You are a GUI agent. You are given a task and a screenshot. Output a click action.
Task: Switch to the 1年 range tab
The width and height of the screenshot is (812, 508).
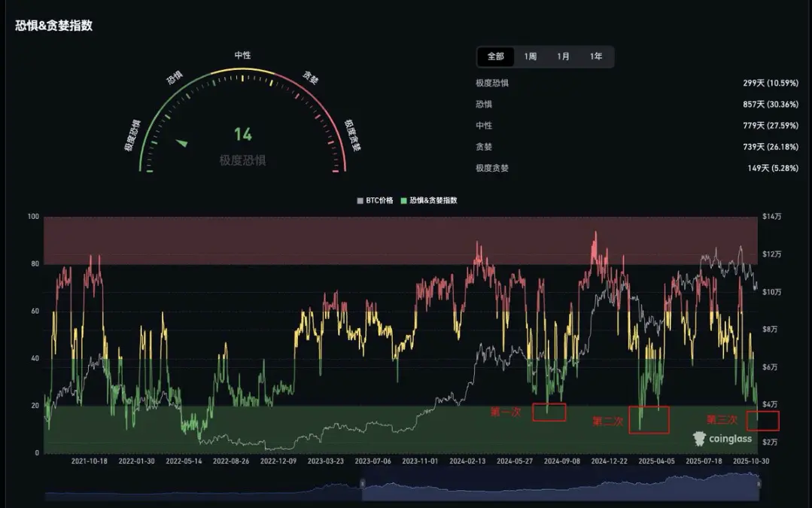click(596, 56)
